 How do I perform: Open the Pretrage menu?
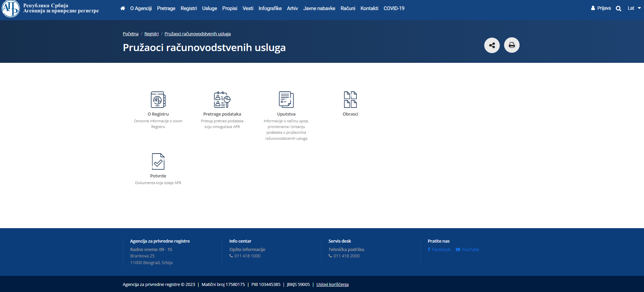(166, 8)
